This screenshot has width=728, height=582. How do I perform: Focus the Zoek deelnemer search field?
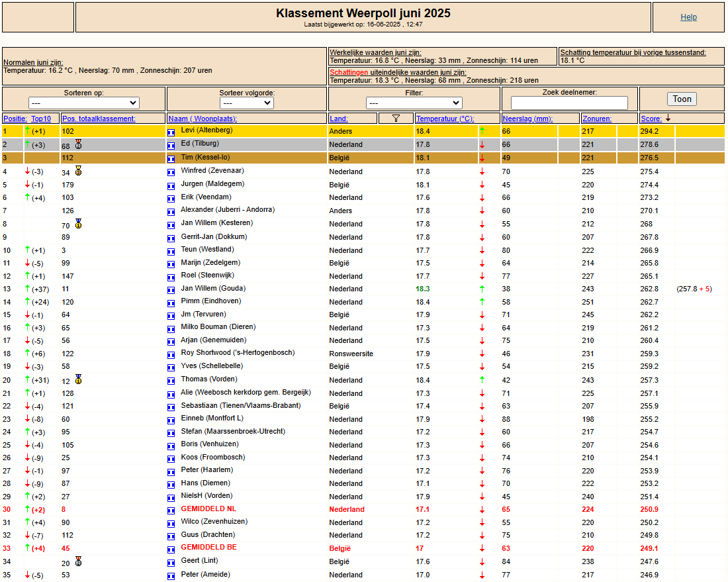tap(569, 103)
